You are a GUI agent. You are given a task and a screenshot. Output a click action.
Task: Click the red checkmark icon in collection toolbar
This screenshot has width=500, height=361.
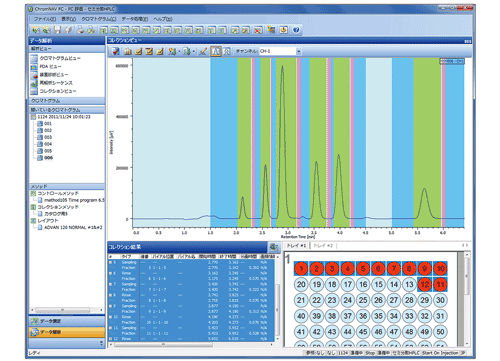pyautogui.click(x=116, y=51)
